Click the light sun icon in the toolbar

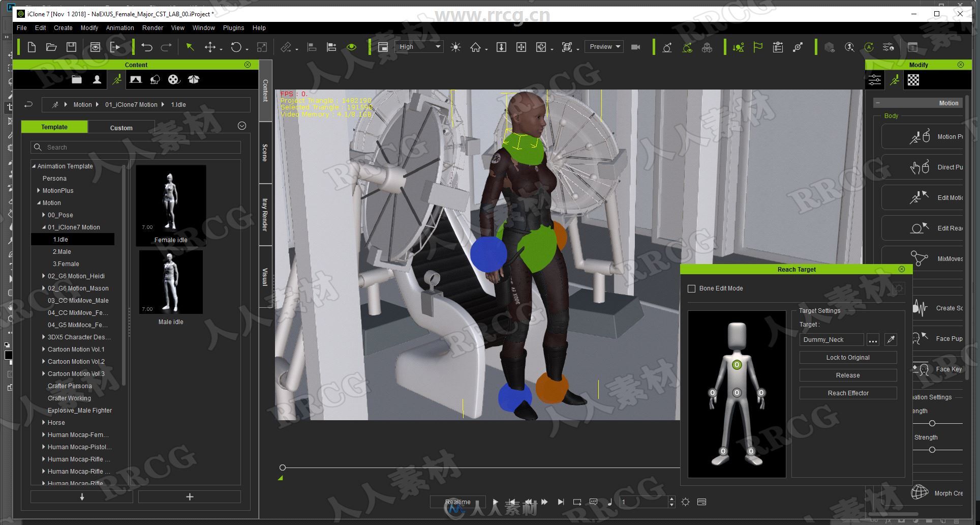click(x=455, y=47)
